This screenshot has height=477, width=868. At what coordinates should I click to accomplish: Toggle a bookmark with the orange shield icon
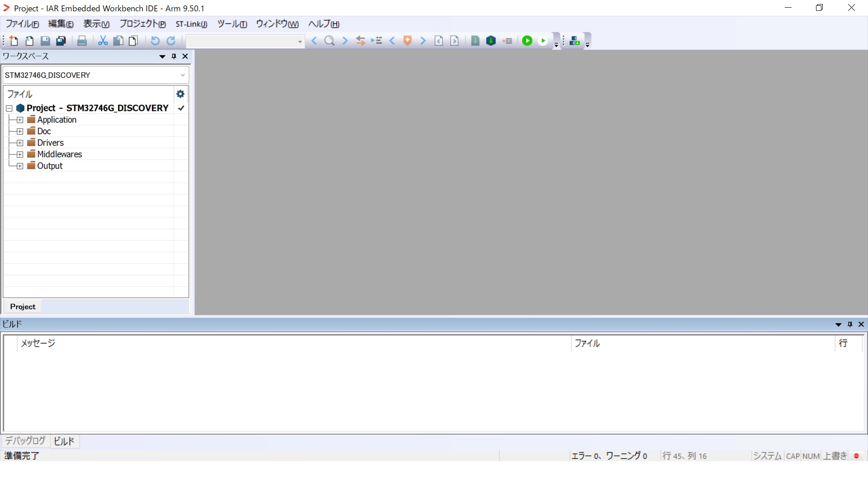tap(407, 41)
